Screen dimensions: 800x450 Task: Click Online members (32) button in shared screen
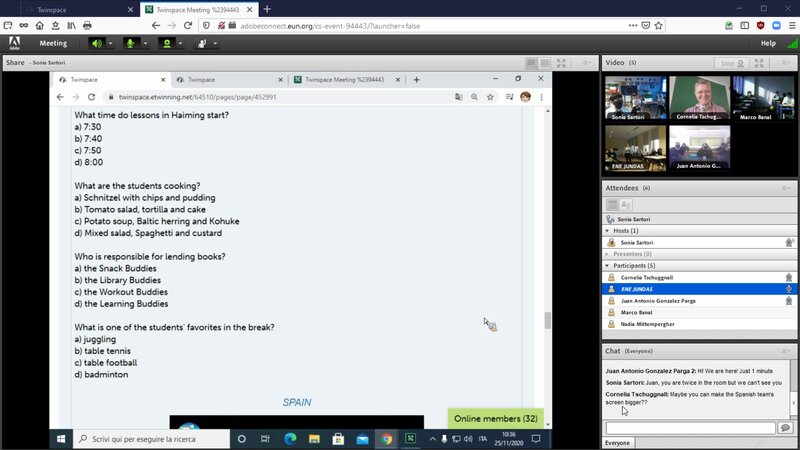pyautogui.click(x=495, y=418)
